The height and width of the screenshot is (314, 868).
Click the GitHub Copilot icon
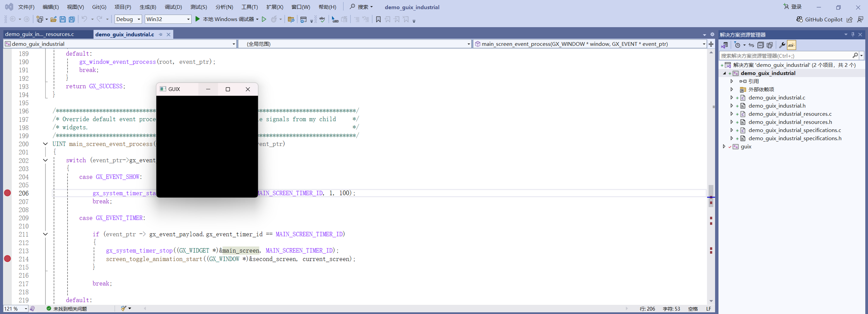click(x=800, y=19)
